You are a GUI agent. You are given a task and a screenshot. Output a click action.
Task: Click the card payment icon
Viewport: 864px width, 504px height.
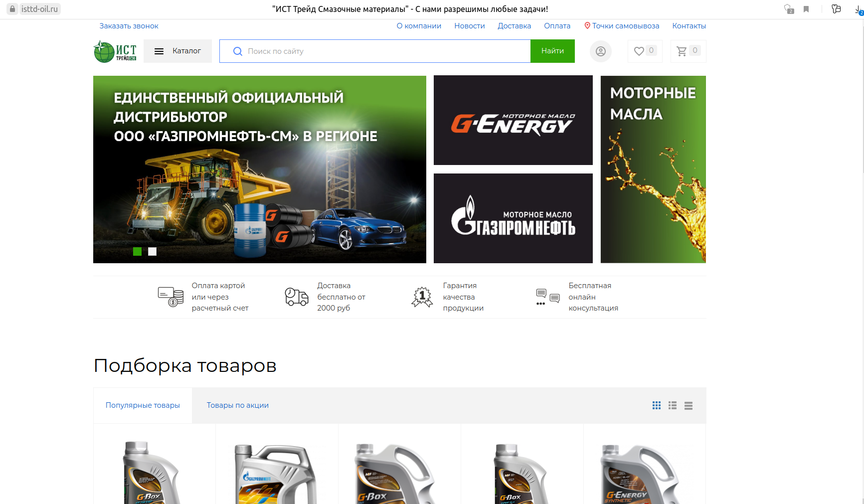(171, 297)
